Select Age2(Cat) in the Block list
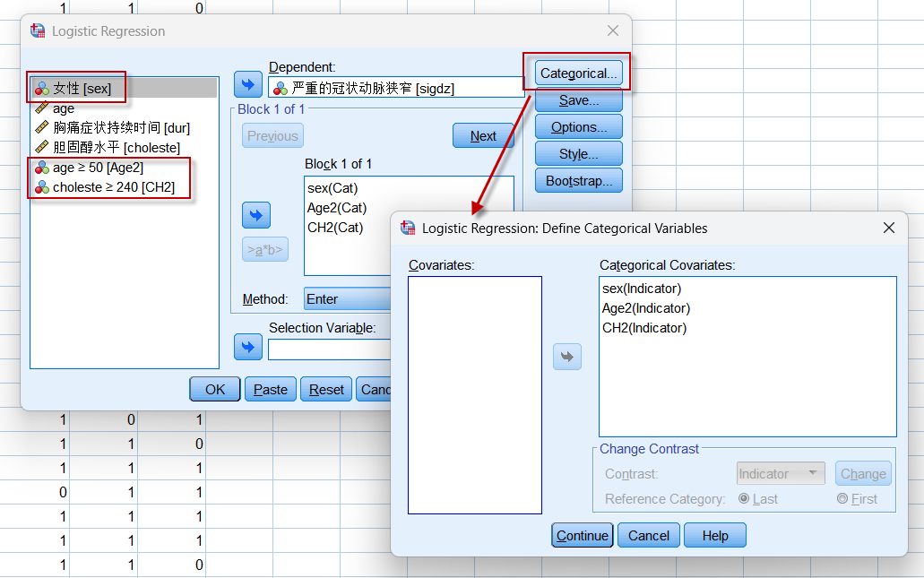Screen dimensions: 924x578 point(337,208)
